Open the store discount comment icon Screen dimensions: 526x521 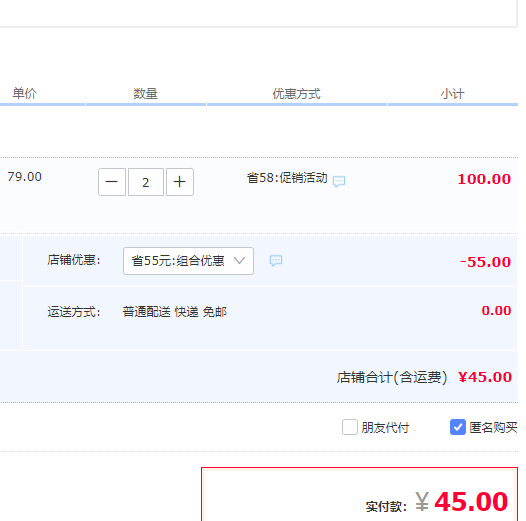point(276,261)
